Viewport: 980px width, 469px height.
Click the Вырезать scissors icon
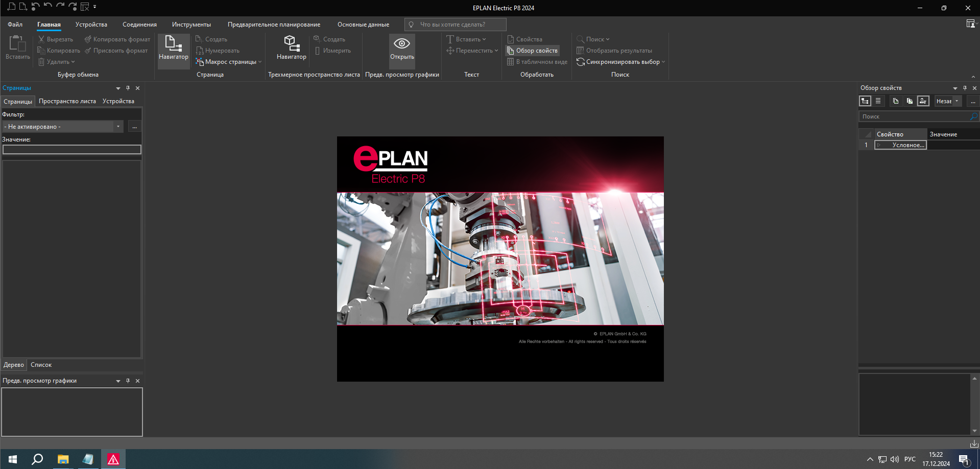41,39
